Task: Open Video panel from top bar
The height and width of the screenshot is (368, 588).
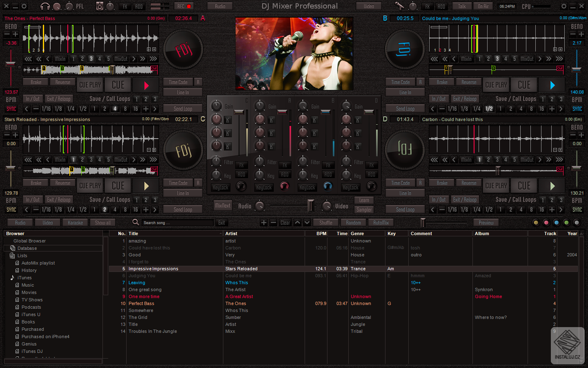Action: click(x=369, y=6)
